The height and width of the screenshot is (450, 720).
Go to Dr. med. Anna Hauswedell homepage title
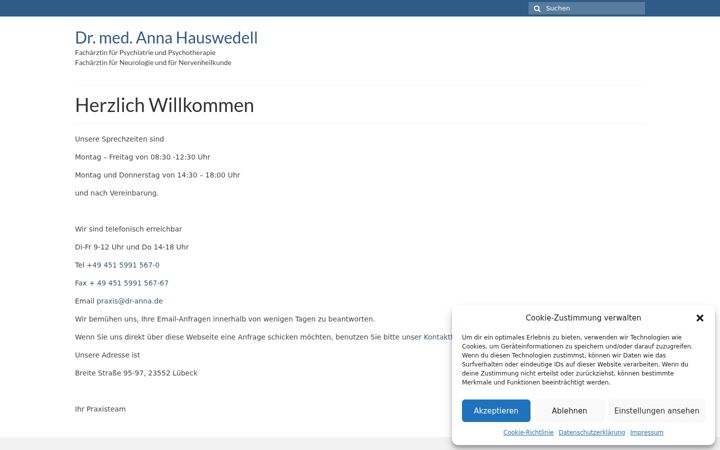click(x=166, y=38)
